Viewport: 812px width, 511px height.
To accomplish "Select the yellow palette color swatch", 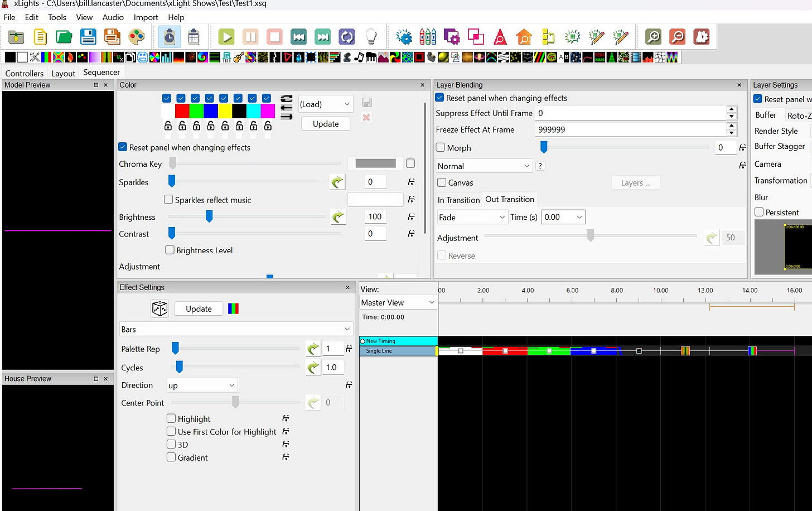I will pyautogui.click(x=225, y=111).
